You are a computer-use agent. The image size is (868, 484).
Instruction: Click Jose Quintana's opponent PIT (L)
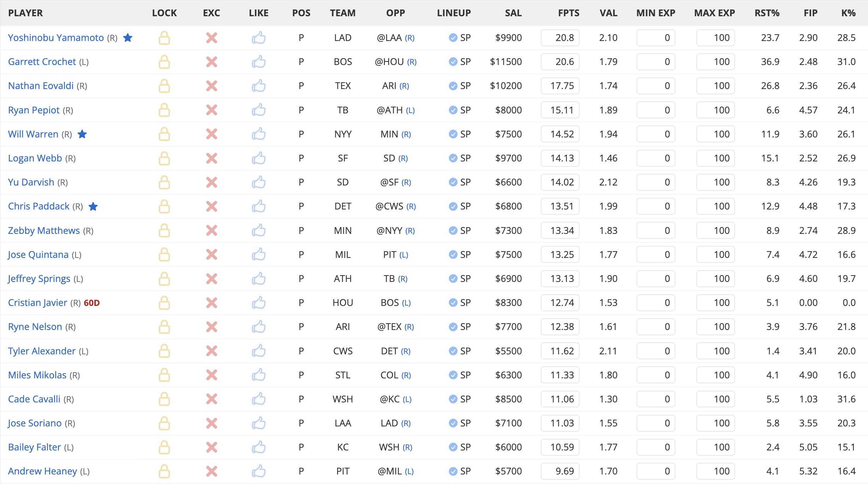click(x=395, y=255)
